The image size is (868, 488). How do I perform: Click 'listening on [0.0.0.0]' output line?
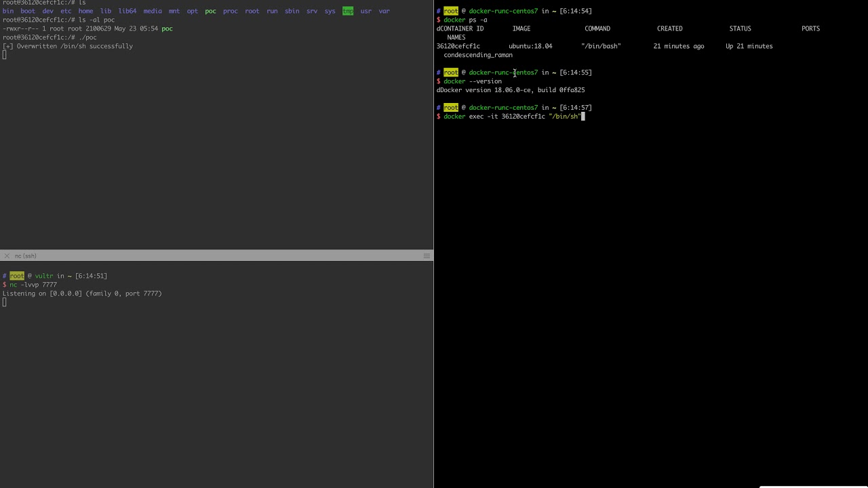coord(82,293)
